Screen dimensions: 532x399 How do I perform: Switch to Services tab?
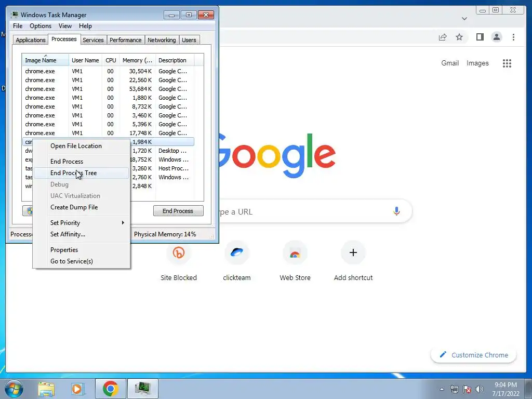tap(93, 40)
